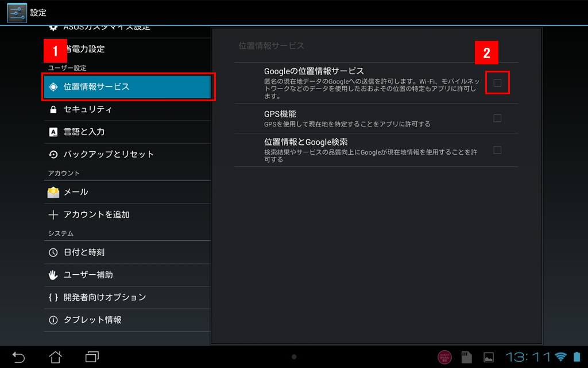Tap the SD card notification icon
Viewport: 588px width, 368px height.
tap(466, 357)
